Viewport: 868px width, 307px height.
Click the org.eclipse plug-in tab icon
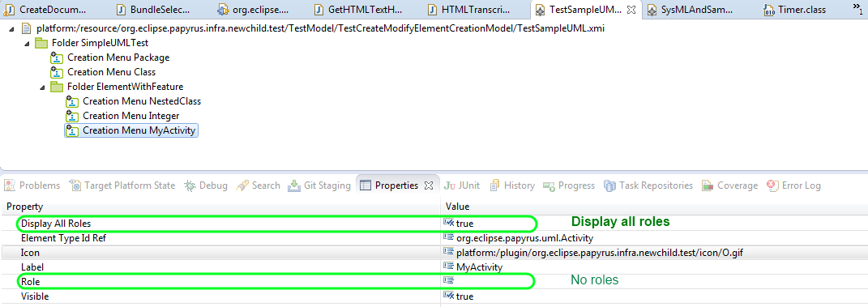click(x=223, y=10)
